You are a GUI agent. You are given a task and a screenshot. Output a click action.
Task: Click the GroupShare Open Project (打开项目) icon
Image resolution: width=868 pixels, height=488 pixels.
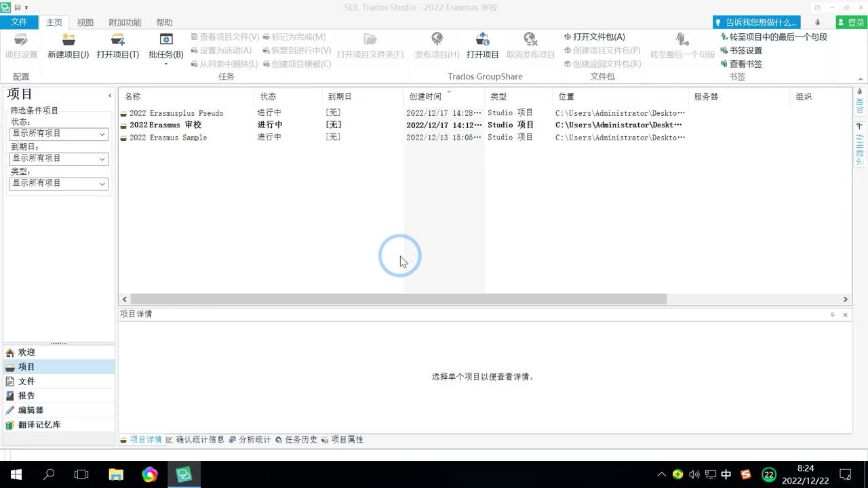482,40
